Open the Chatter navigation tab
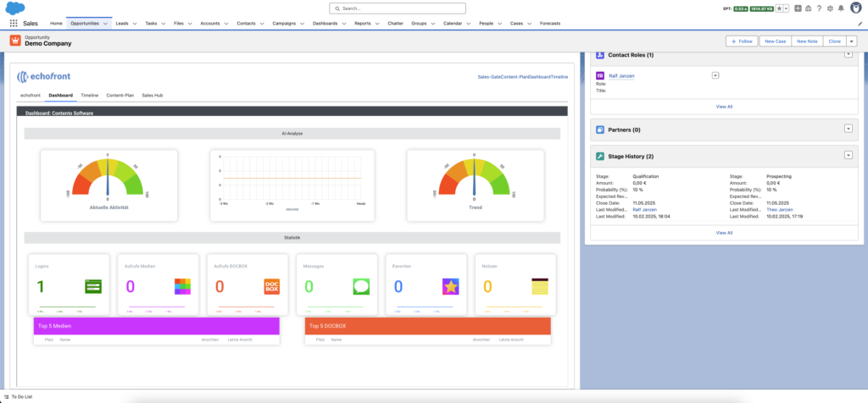 pos(395,24)
